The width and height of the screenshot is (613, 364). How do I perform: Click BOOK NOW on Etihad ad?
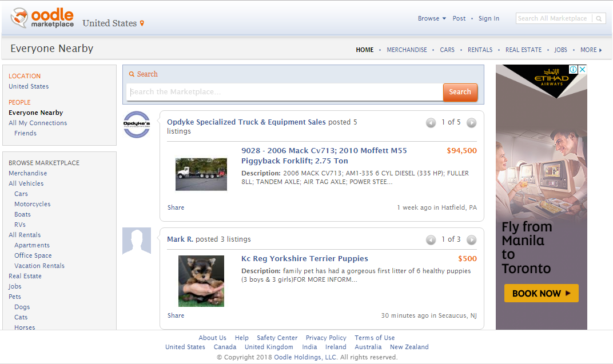[541, 293]
